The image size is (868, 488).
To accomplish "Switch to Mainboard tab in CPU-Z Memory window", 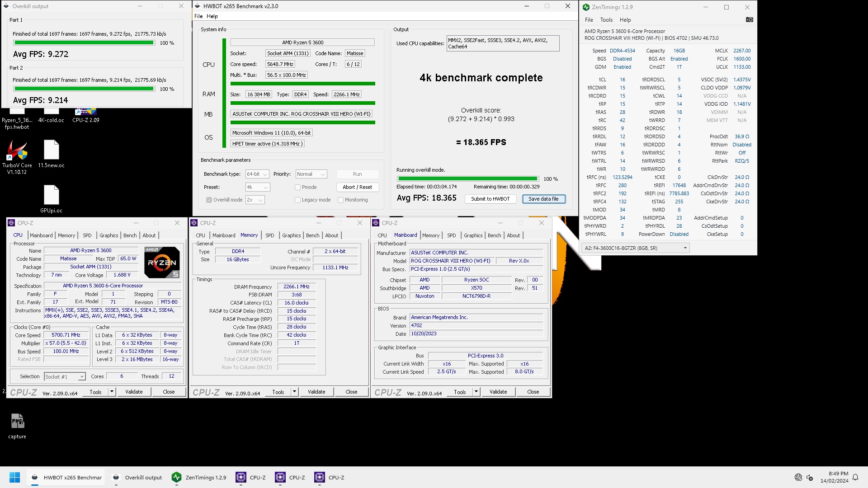I will [224, 235].
